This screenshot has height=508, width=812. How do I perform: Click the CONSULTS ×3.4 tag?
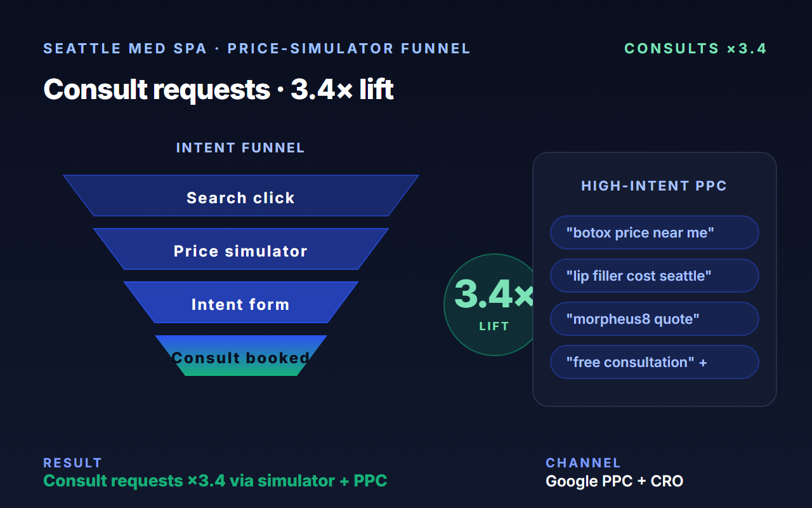click(x=696, y=49)
